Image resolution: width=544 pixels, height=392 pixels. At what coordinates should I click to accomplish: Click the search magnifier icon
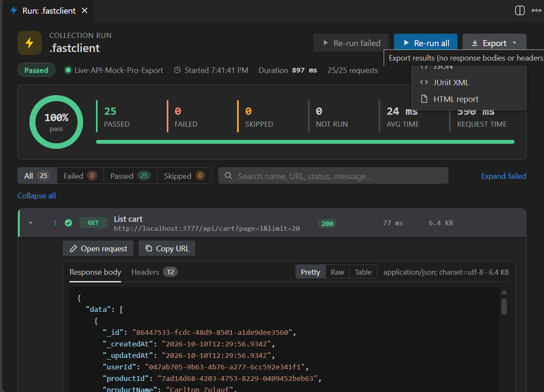[x=229, y=176]
